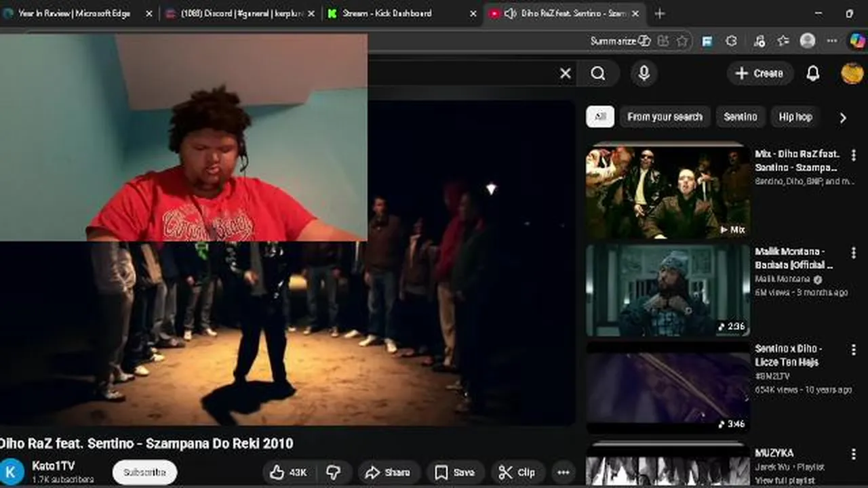Mute the YouTube tab via speaker icon
The width and height of the screenshot is (868, 488).
(510, 14)
